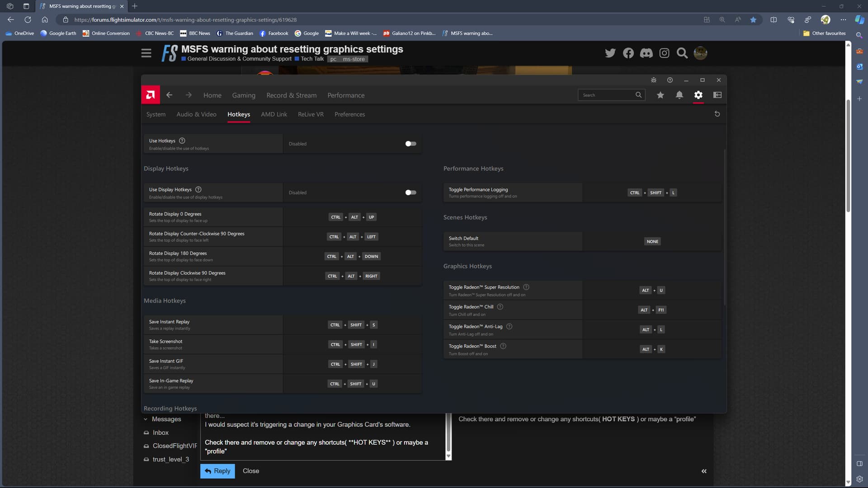This screenshot has height=488, width=868.
Task: Open forum hamburger menu
Action: 146,53
